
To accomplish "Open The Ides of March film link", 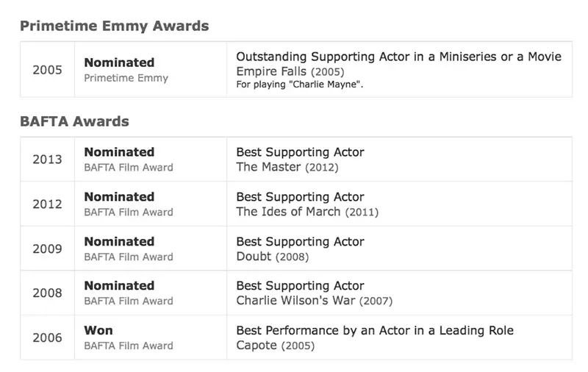I will pos(288,212).
